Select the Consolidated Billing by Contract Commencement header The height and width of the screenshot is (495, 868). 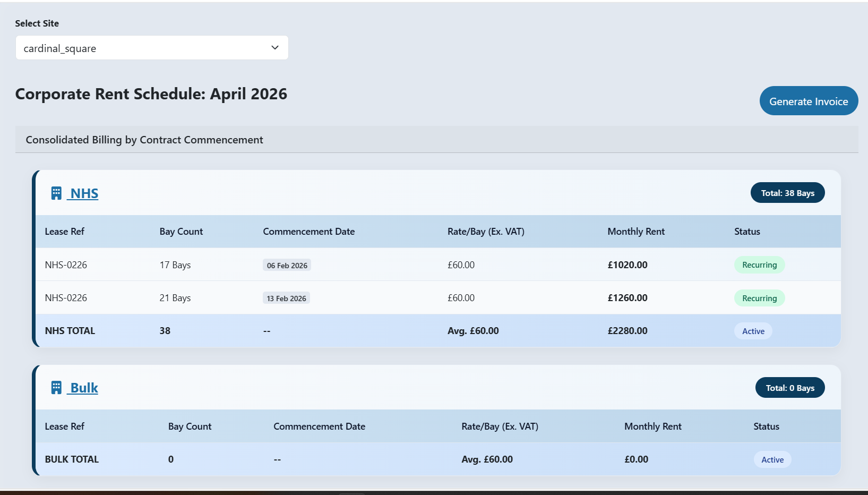[144, 140]
